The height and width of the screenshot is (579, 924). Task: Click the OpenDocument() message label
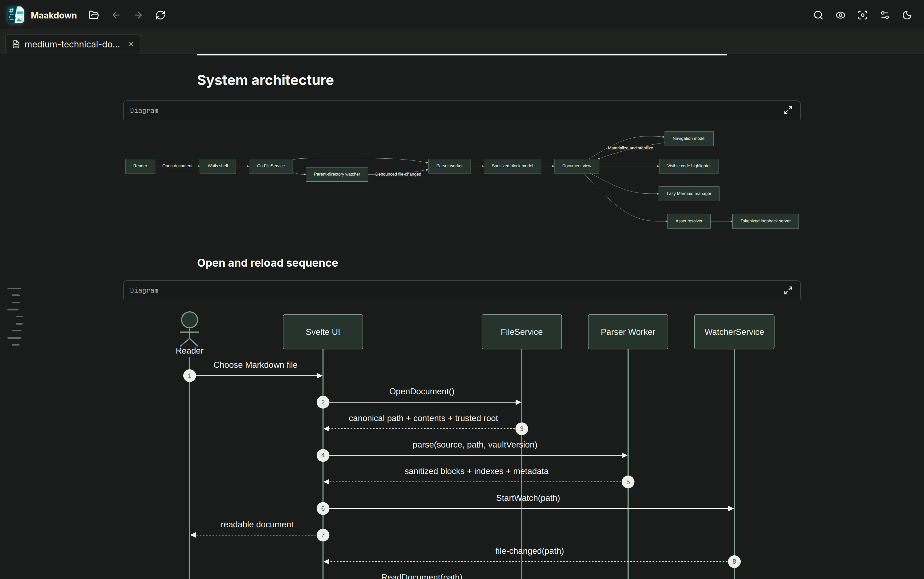point(422,392)
